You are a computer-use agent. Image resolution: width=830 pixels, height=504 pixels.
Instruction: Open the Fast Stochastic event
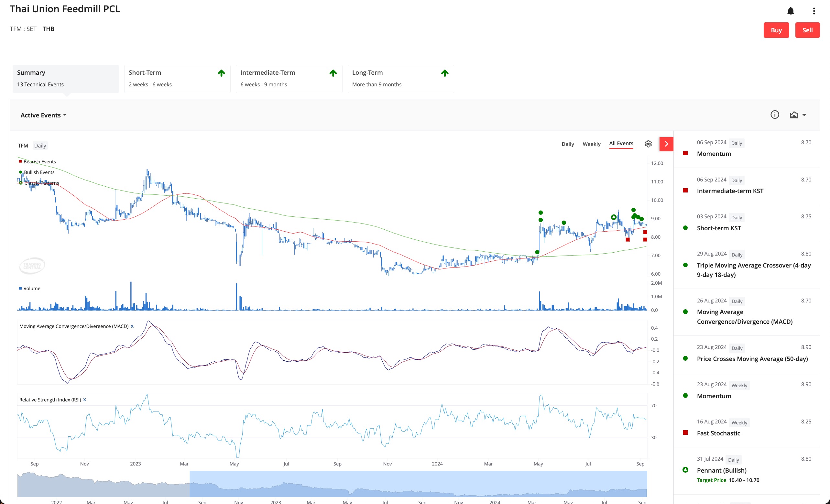click(747, 429)
